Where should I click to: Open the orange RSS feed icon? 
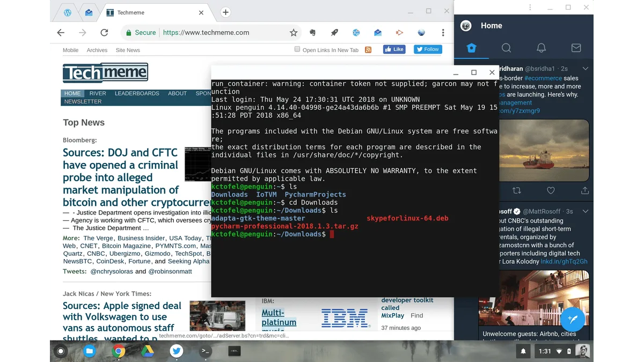coord(368,49)
